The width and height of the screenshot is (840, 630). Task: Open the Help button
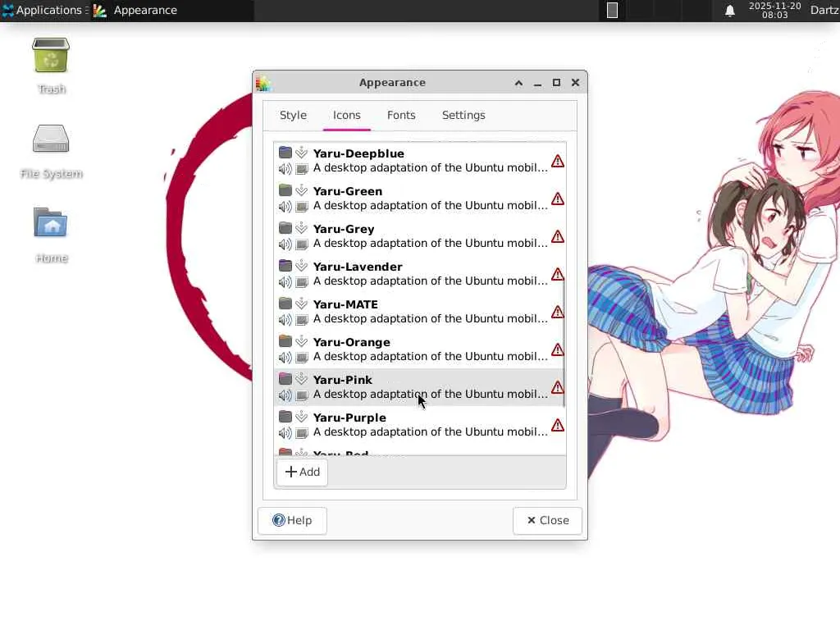(x=292, y=521)
